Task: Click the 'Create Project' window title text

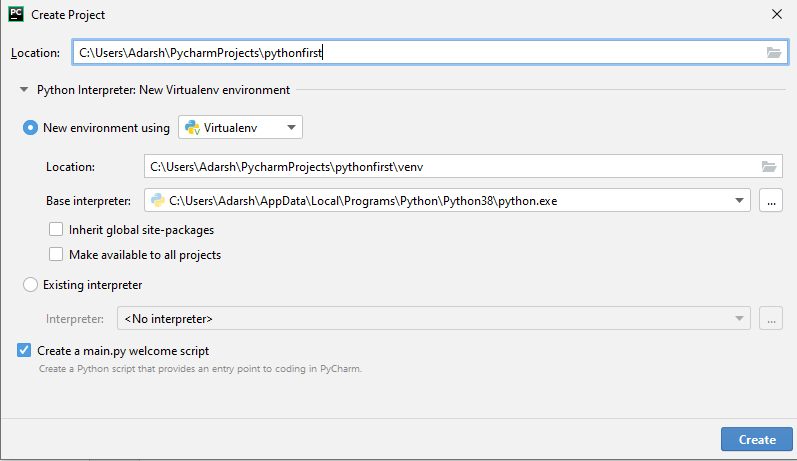Action: 68,15
